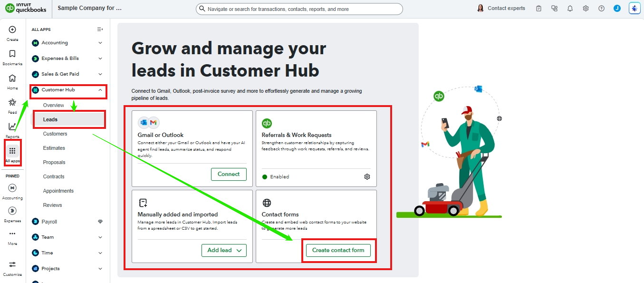Image resolution: width=644 pixels, height=283 pixels.
Task: Expand the Time section
Action: pyautogui.click(x=67, y=253)
